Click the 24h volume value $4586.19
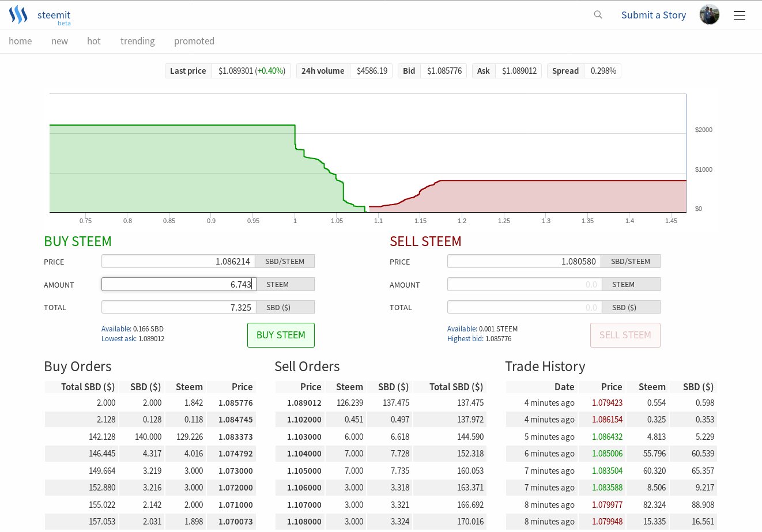This screenshot has width=762, height=532. point(372,71)
